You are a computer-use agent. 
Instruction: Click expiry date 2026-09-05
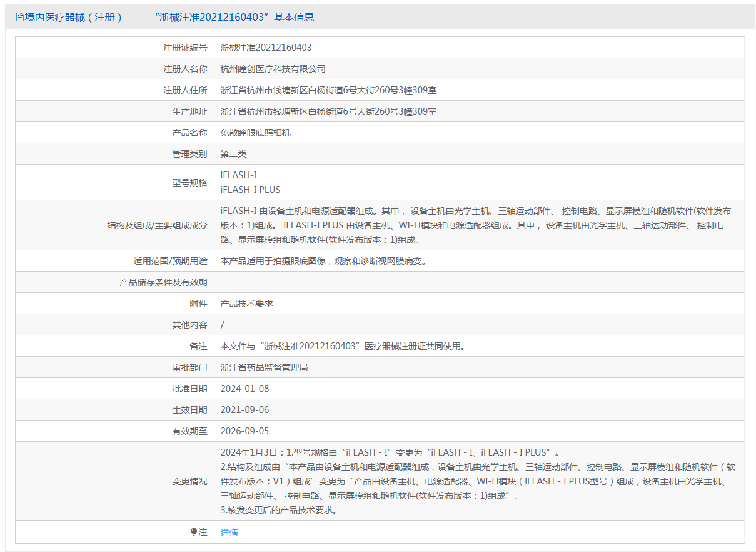pyautogui.click(x=244, y=431)
